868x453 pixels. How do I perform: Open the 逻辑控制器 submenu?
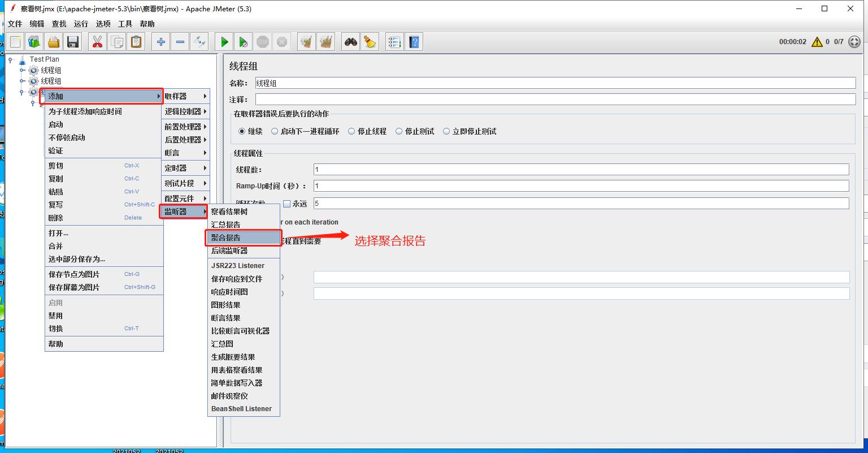pos(186,111)
